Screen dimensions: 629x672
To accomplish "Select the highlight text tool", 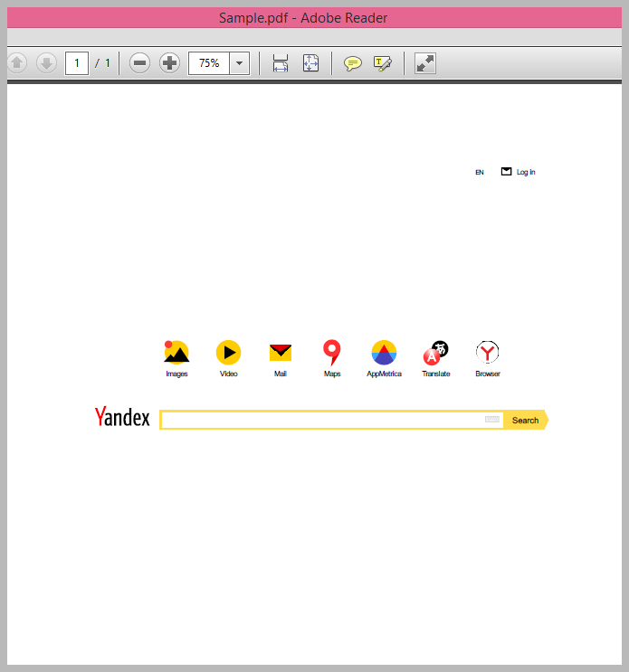I will (x=383, y=63).
